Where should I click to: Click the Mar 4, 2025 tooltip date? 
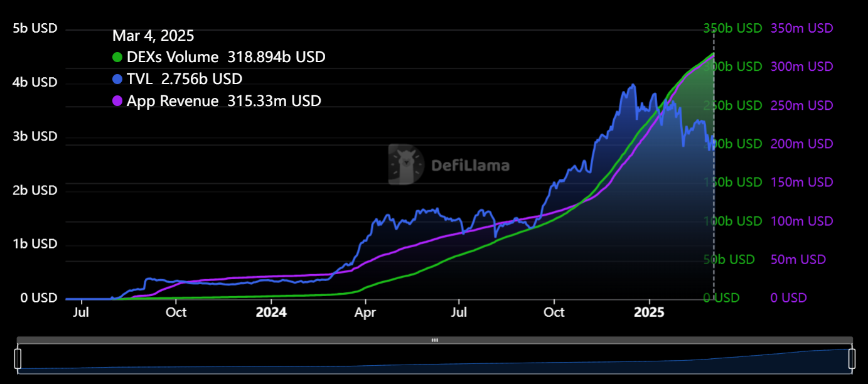153,36
